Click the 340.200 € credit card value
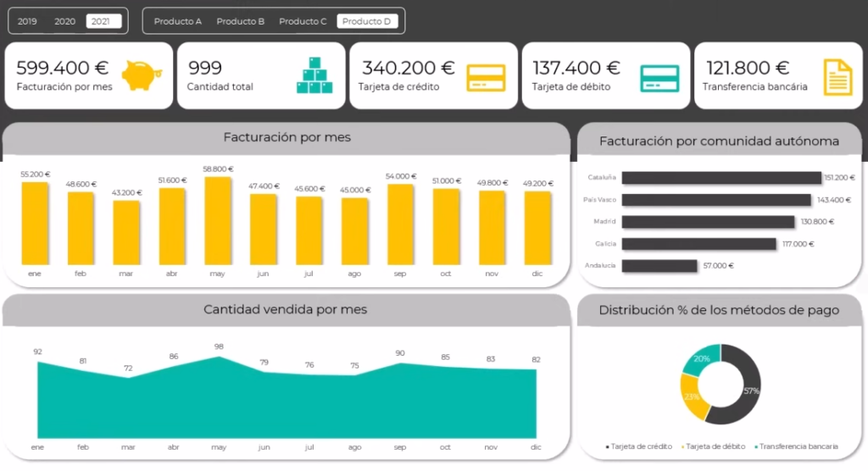Screen dimensions: 868x471 (408, 68)
